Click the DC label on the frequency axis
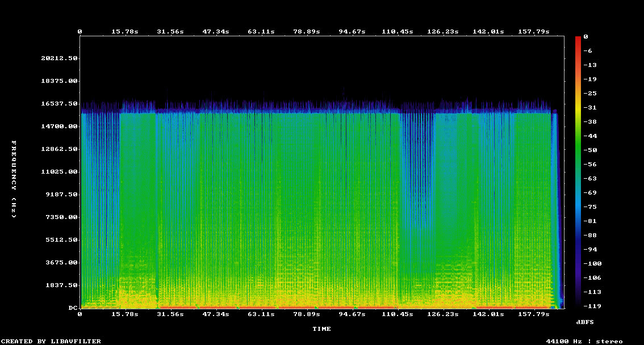This screenshot has height=345, width=644. tap(73, 308)
